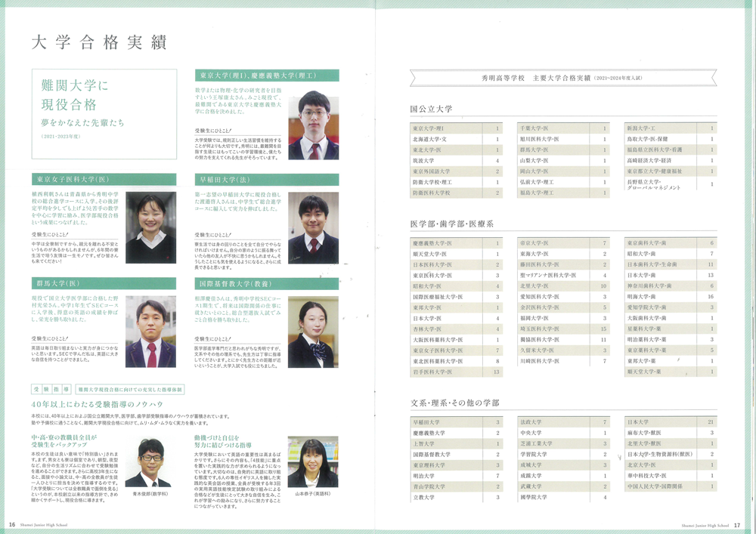Click the page title '大学合格実績'

click(99, 42)
